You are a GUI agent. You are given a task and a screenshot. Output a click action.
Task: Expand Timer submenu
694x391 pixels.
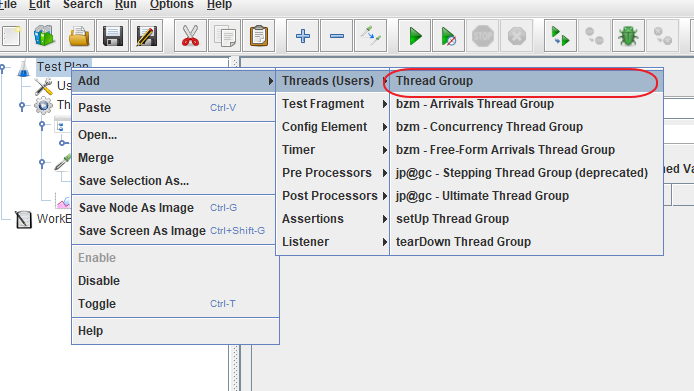(333, 150)
